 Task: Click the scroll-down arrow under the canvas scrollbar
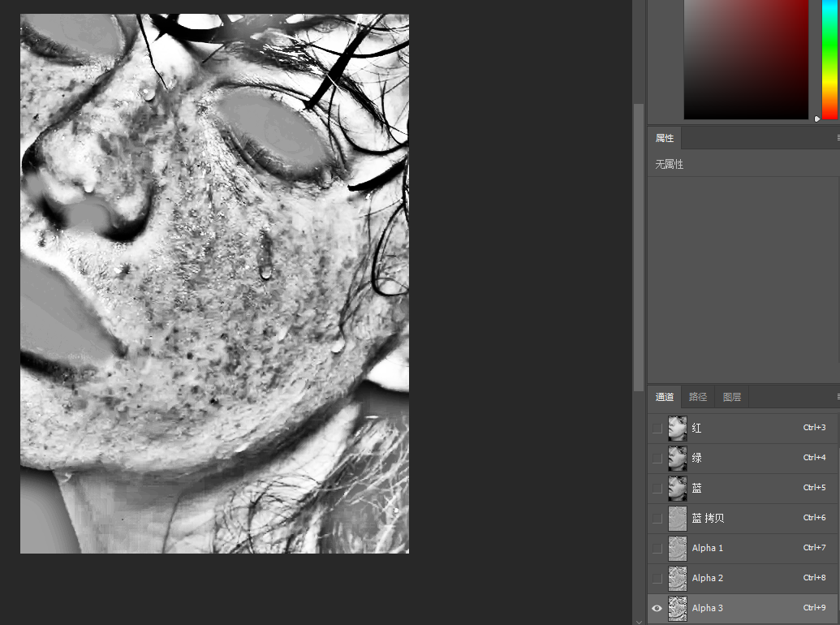638,621
